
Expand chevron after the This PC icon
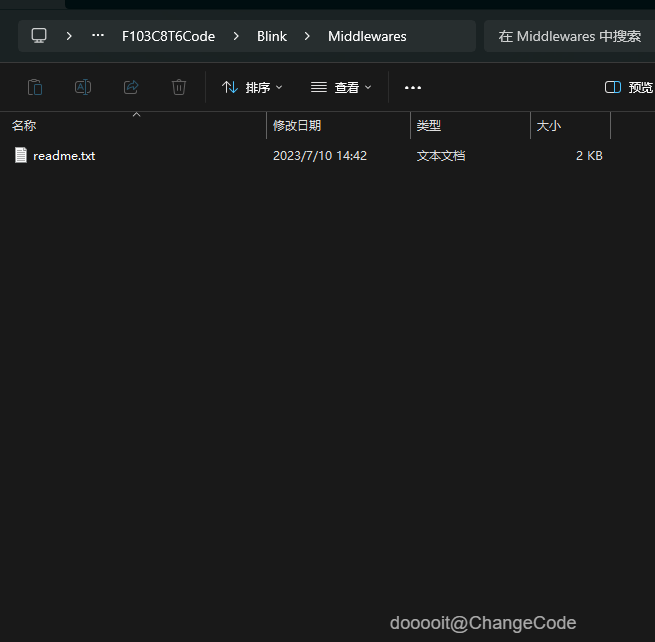(69, 36)
